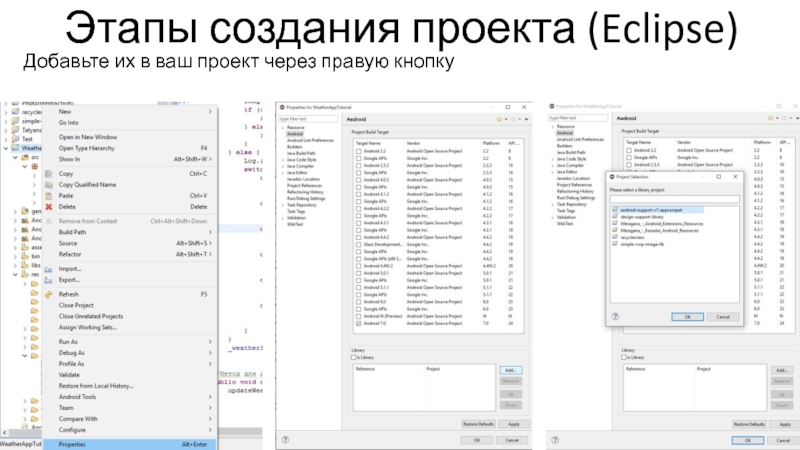Expand Validation in Properties window without popup
This screenshot has width=800, height=450.
point(283,218)
